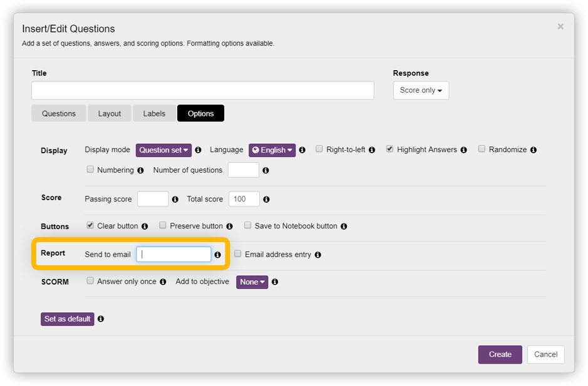Click the Title text field
The image size is (588, 386).
(203, 91)
